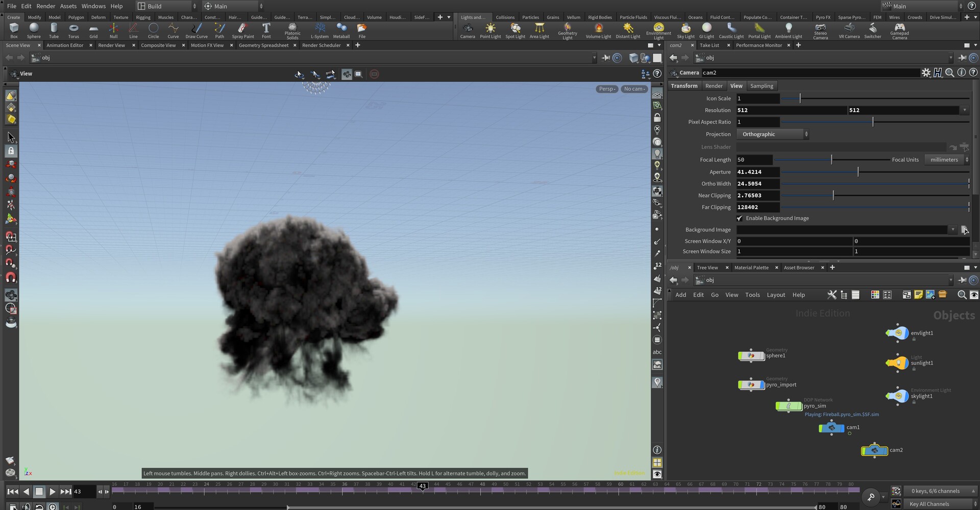
Task: Create a Sphere using the Create shelf tool
Action: point(34,30)
